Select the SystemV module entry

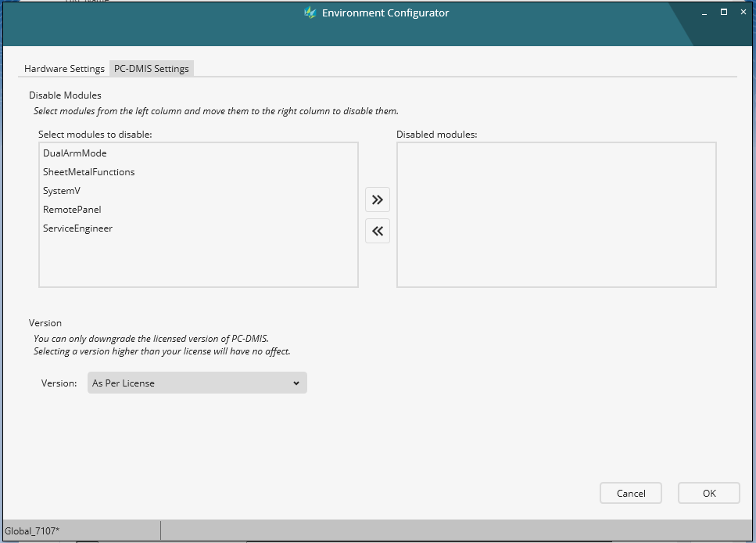pos(62,190)
